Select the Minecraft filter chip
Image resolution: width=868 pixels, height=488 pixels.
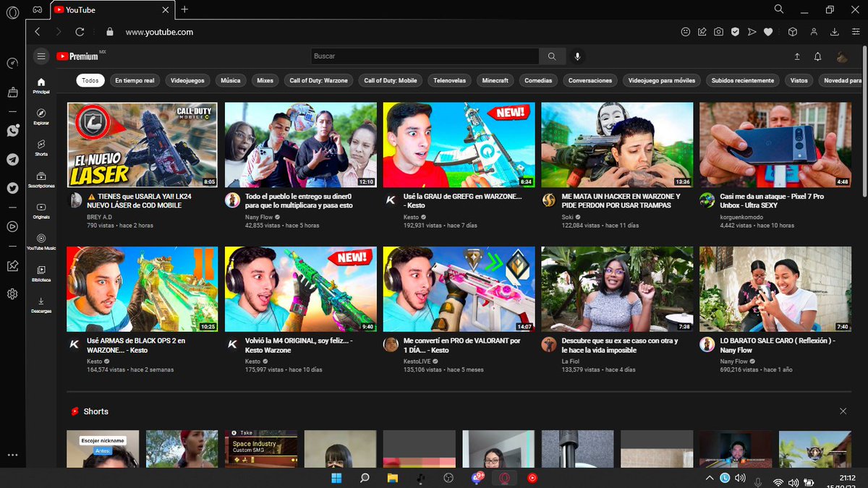(x=495, y=81)
